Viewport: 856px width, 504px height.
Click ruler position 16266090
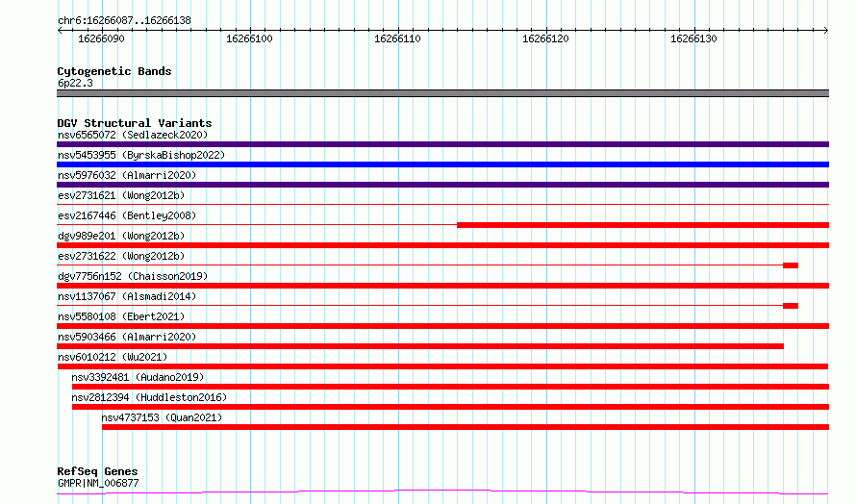[101, 38]
